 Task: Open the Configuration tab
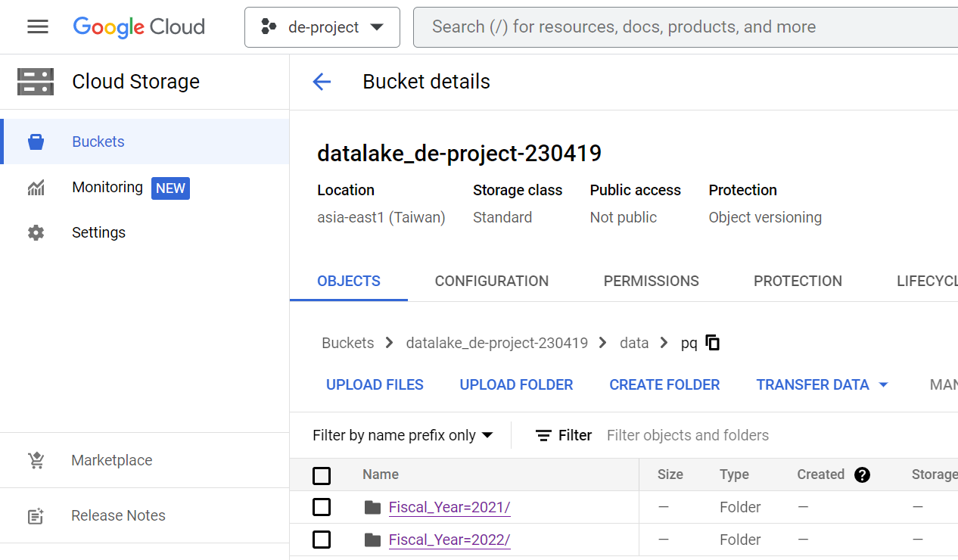click(491, 281)
